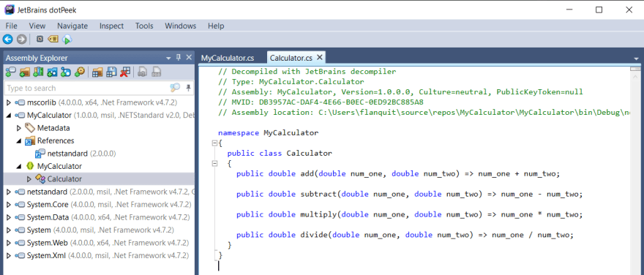Expand the System.Core assembly node
Viewport: 644px width, 275px height.
9,204
